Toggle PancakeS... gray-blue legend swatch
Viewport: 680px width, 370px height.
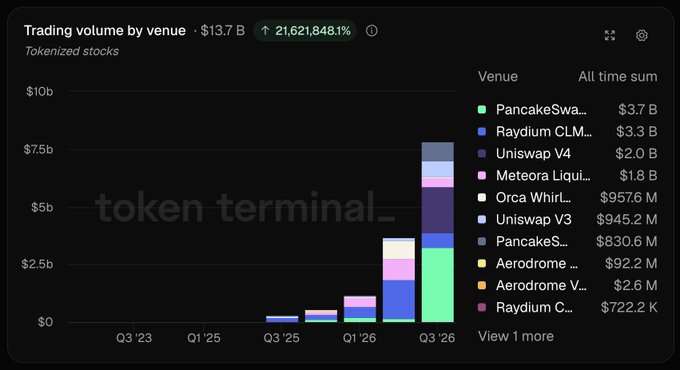pos(481,241)
